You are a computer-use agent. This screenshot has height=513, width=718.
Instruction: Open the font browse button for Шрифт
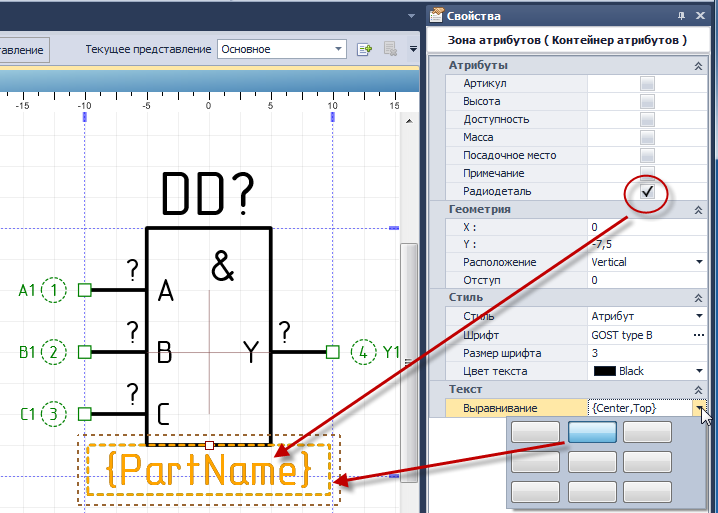click(699, 335)
